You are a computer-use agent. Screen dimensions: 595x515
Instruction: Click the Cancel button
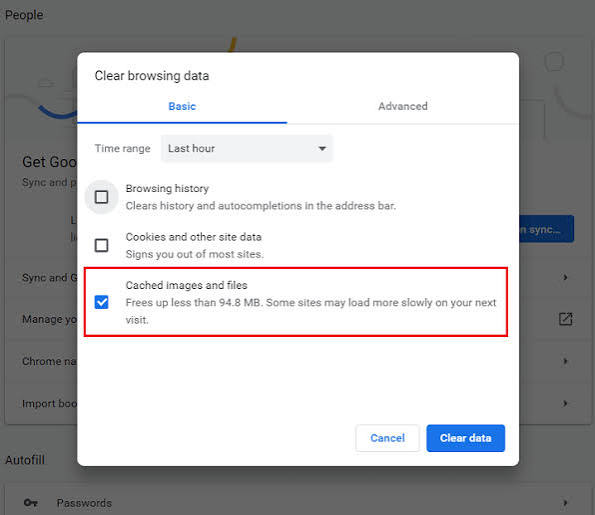(387, 438)
